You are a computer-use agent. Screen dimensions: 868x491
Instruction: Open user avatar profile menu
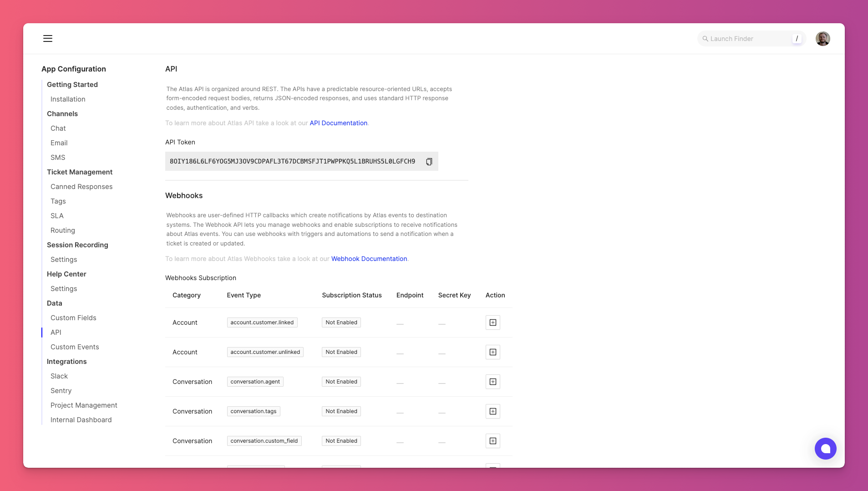822,39
